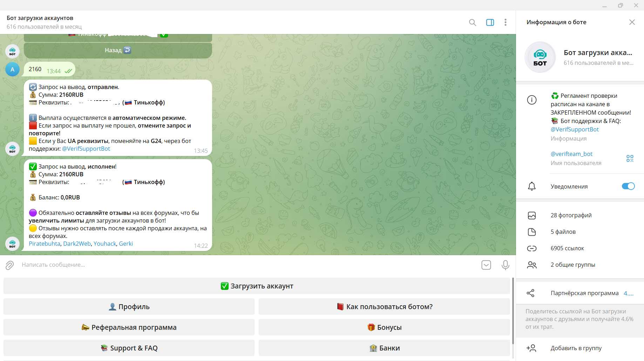Open the 6905 shared links list

pos(567,248)
